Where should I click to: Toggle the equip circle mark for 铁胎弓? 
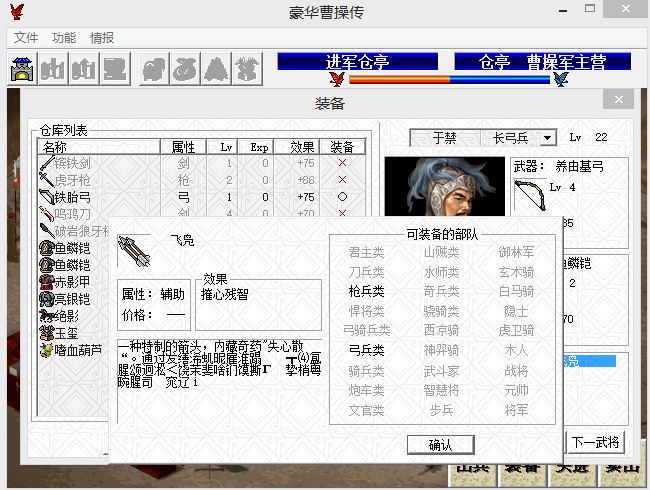coord(342,197)
